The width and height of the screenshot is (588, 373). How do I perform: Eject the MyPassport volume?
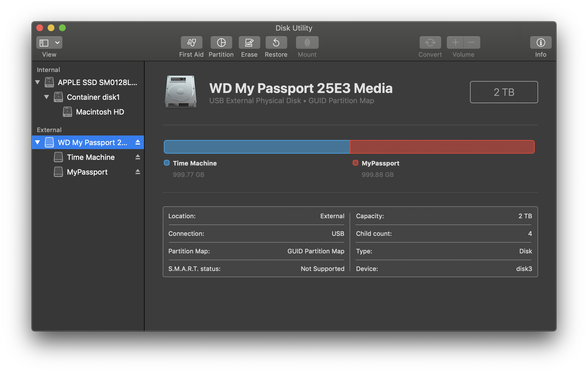[x=138, y=172]
